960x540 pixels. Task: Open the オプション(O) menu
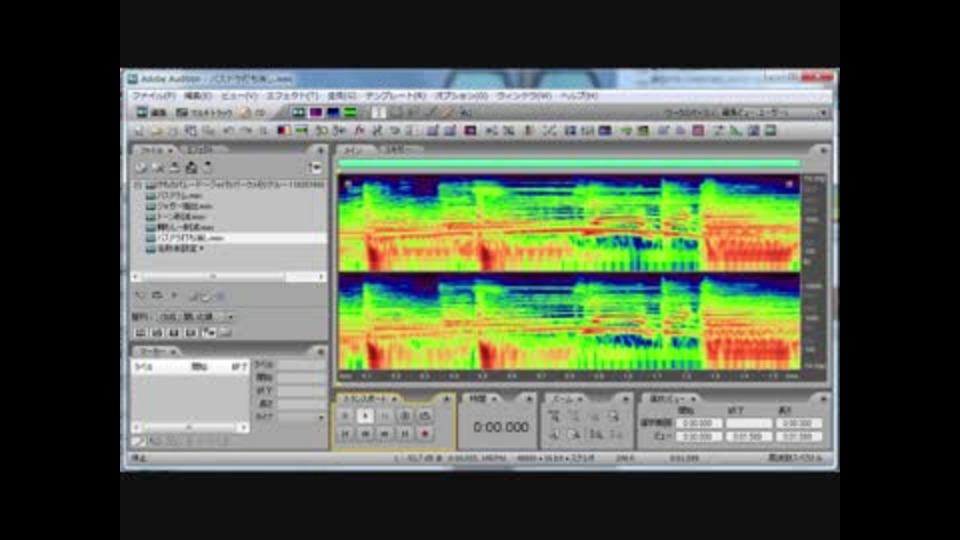pos(462,96)
